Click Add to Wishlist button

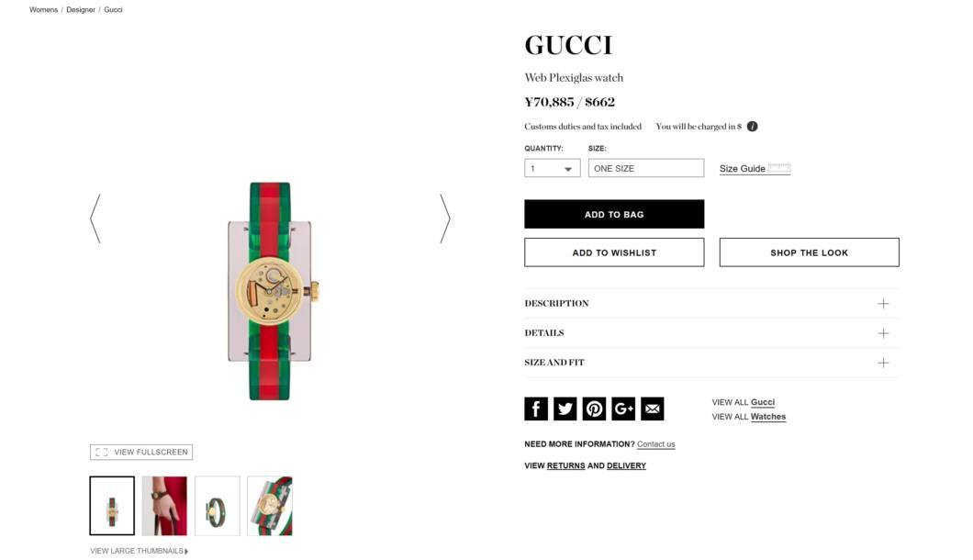click(x=614, y=252)
